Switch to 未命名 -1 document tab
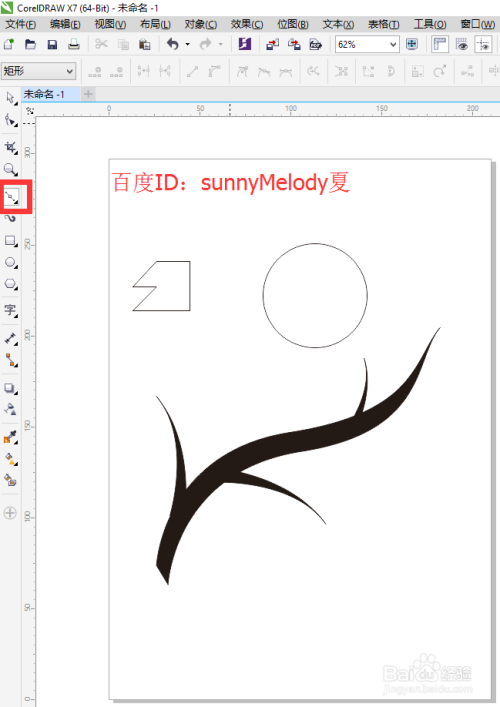The image size is (500, 707). click(51, 94)
